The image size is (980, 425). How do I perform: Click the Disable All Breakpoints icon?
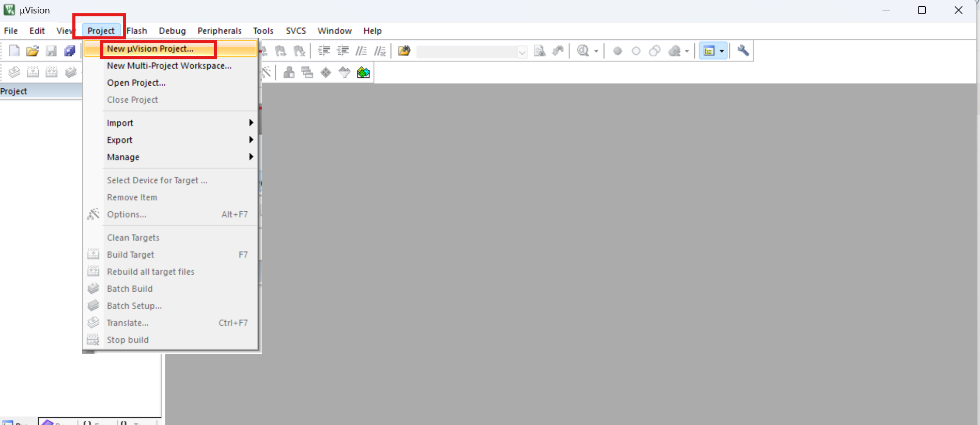(655, 51)
